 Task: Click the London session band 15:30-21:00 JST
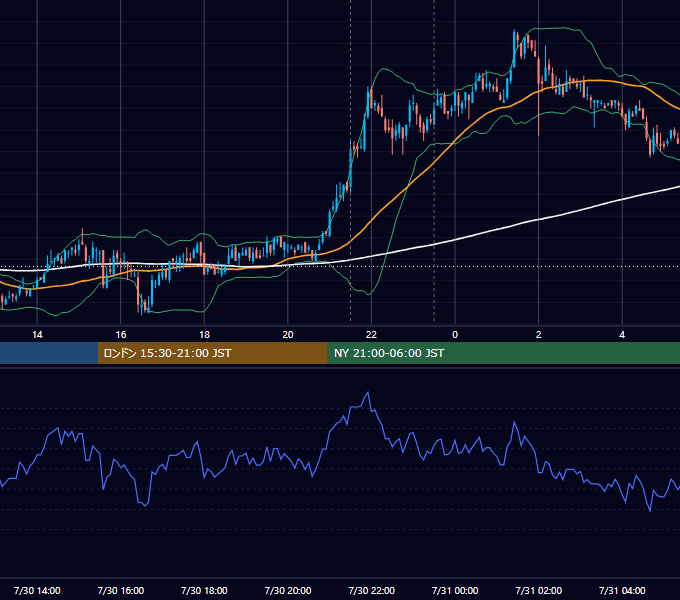[x=212, y=353]
